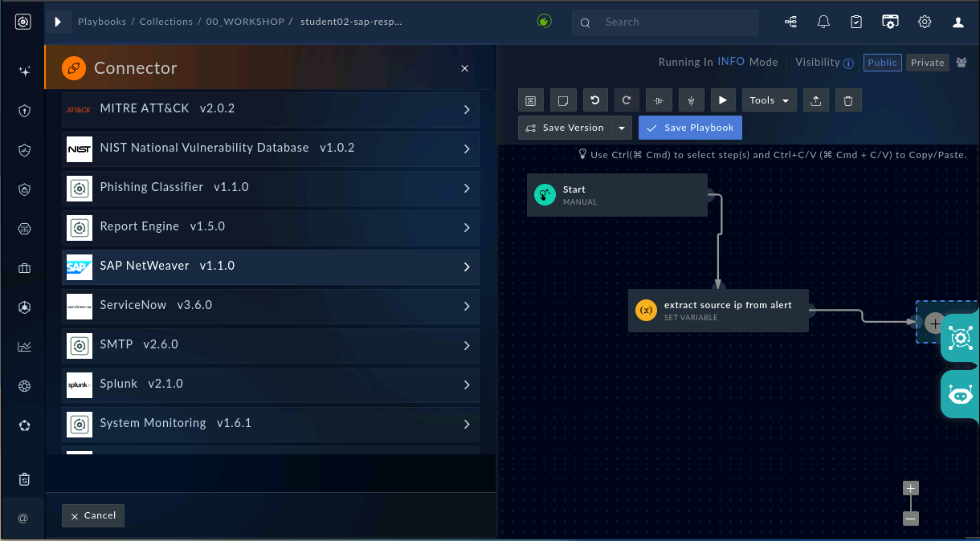The image size is (980, 541).
Task: Delete playbook using the trash icon
Action: [848, 100]
